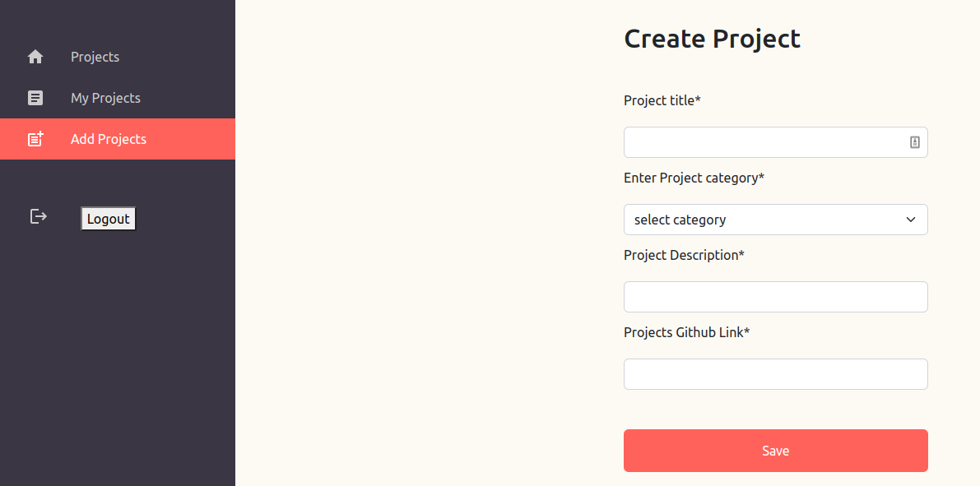Click the Create Project heading

point(712,38)
